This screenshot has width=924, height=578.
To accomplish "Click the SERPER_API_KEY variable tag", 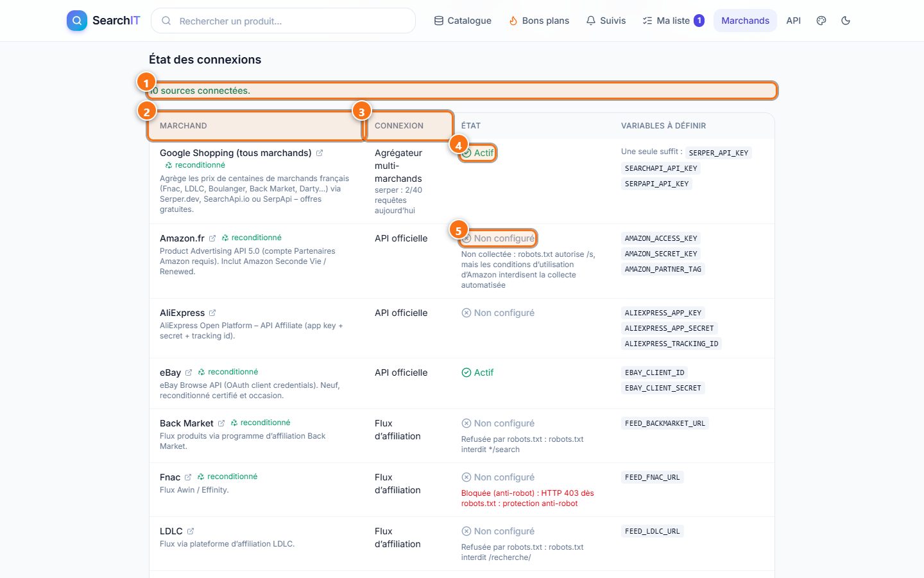I will click(x=719, y=153).
